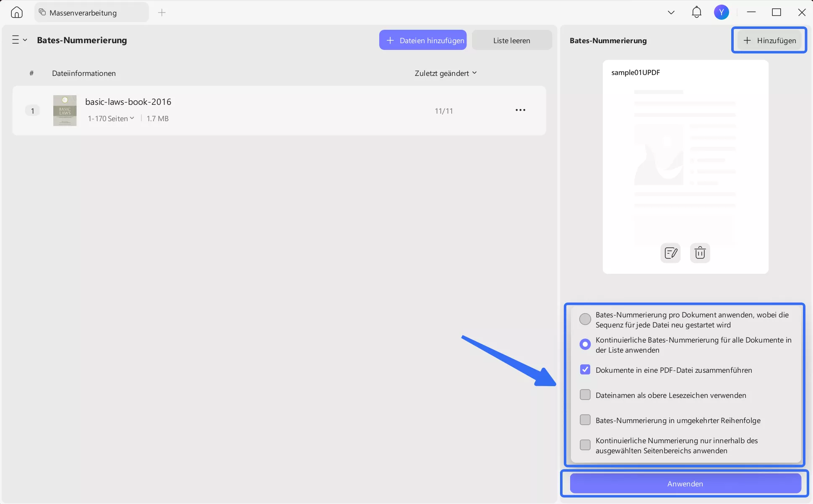
Task: Enable reverse order Bates numbering checkbox
Action: (x=585, y=420)
